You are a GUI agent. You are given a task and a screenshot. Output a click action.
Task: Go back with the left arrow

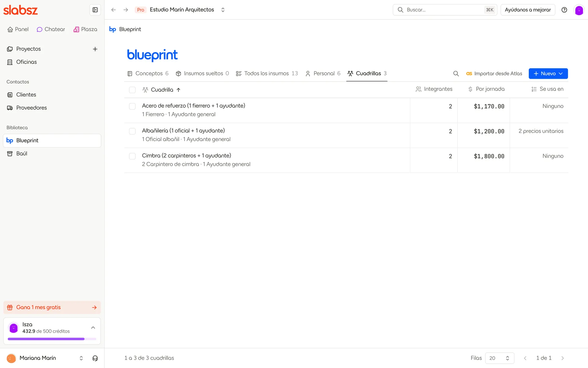tap(114, 10)
